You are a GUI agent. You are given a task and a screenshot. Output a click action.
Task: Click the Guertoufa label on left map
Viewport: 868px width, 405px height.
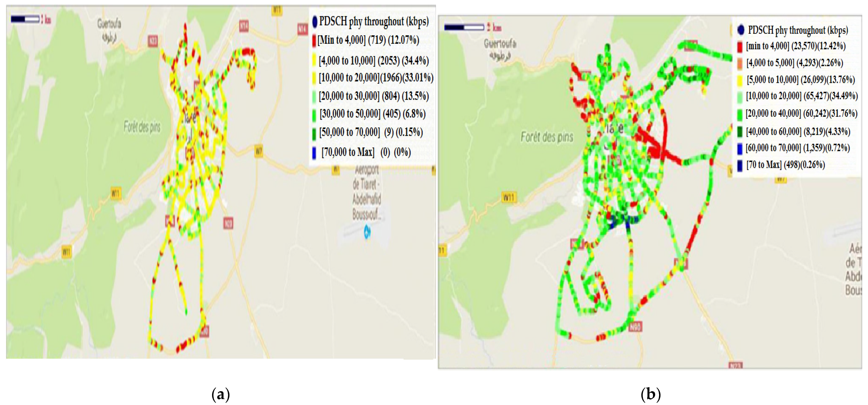point(109,24)
